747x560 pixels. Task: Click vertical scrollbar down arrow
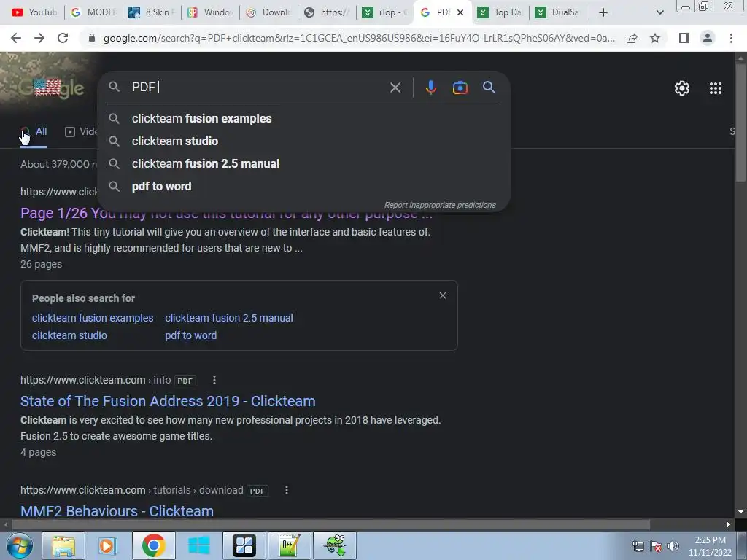pyautogui.click(x=740, y=512)
